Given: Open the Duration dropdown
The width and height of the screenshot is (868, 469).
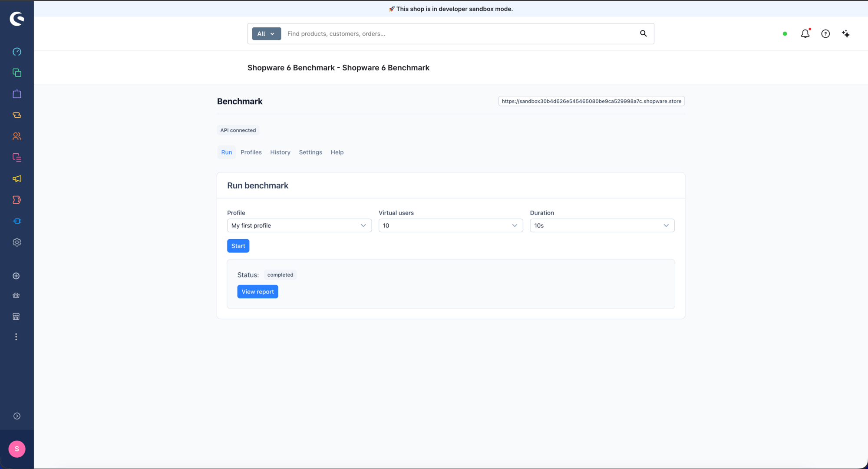Looking at the screenshot, I should coord(602,225).
